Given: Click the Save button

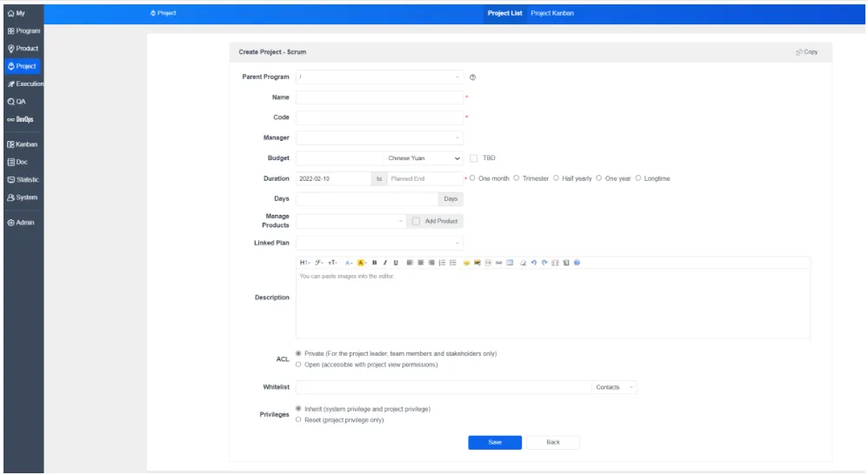Looking at the screenshot, I should pyautogui.click(x=495, y=442).
